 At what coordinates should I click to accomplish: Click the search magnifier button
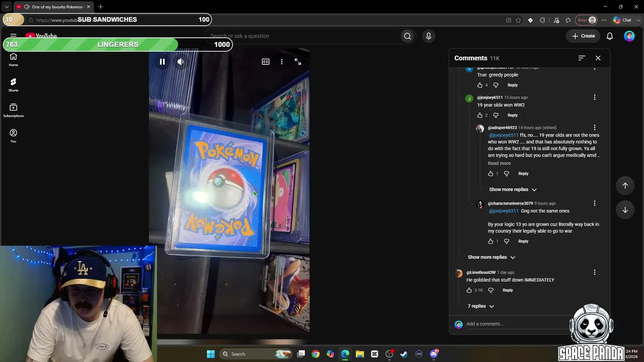[x=408, y=36]
